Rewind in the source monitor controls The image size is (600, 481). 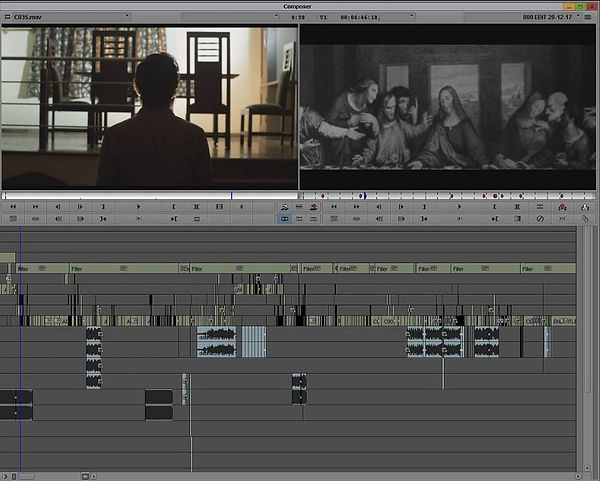click(x=13, y=207)
